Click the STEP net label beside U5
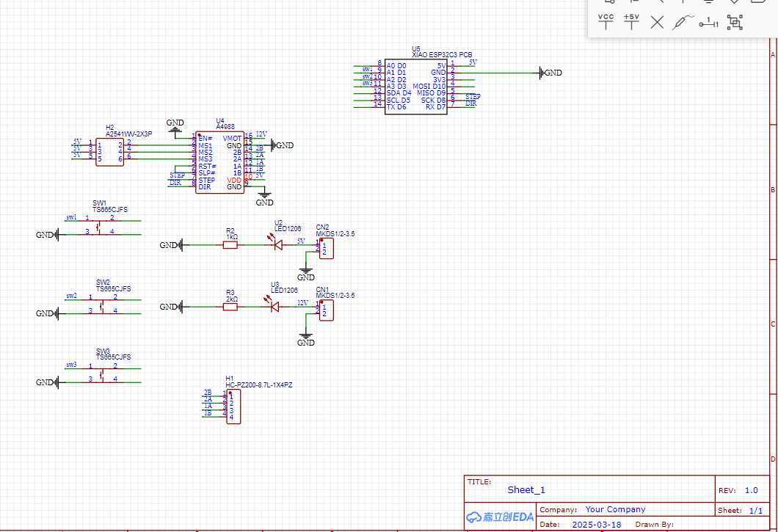Screen dimensions: 778x532 click(473, 97)
